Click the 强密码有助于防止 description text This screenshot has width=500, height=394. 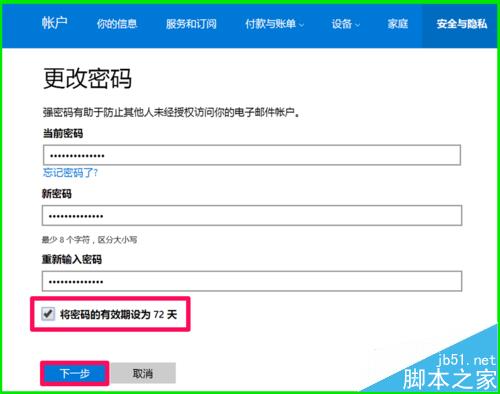(171, 112)
